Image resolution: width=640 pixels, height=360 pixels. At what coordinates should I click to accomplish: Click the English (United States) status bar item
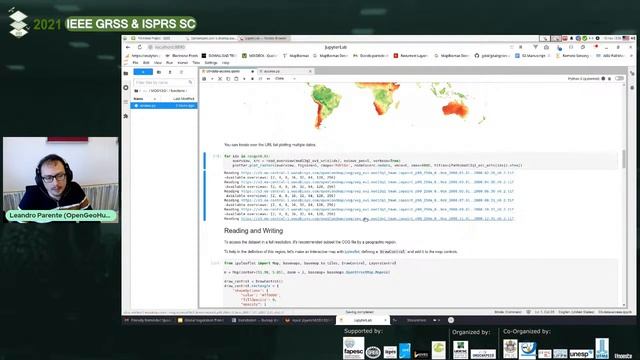click(x=576, y=312)
